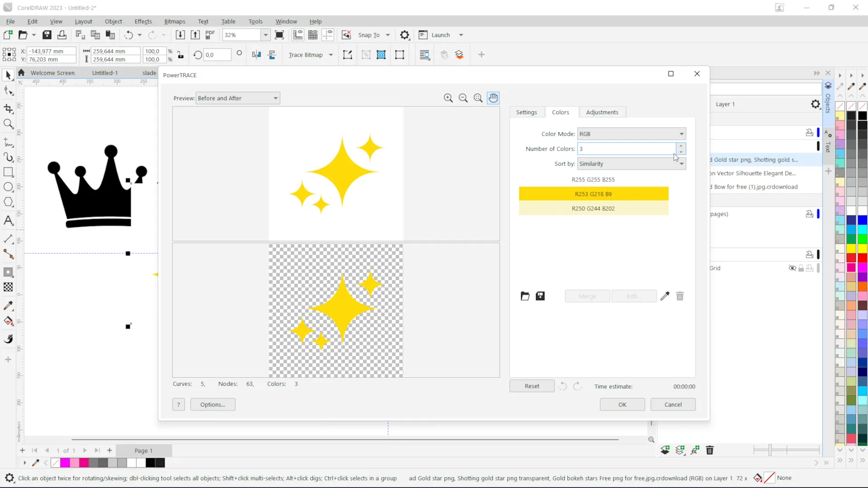Click the question mark help button
Screen dimensions: 868x488
point(179,404)
